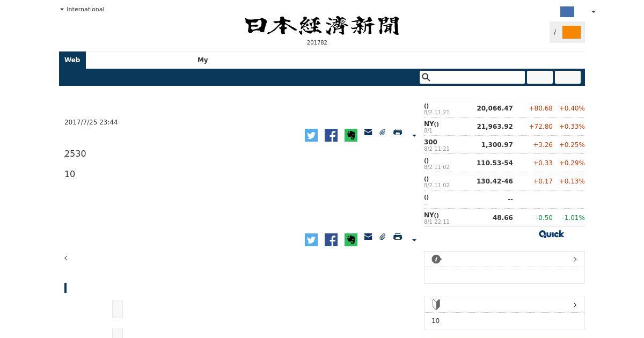Click the -1.01% change value
This screenshot has width=644, height=338.
pyautogui.click(x=573, y=218)
